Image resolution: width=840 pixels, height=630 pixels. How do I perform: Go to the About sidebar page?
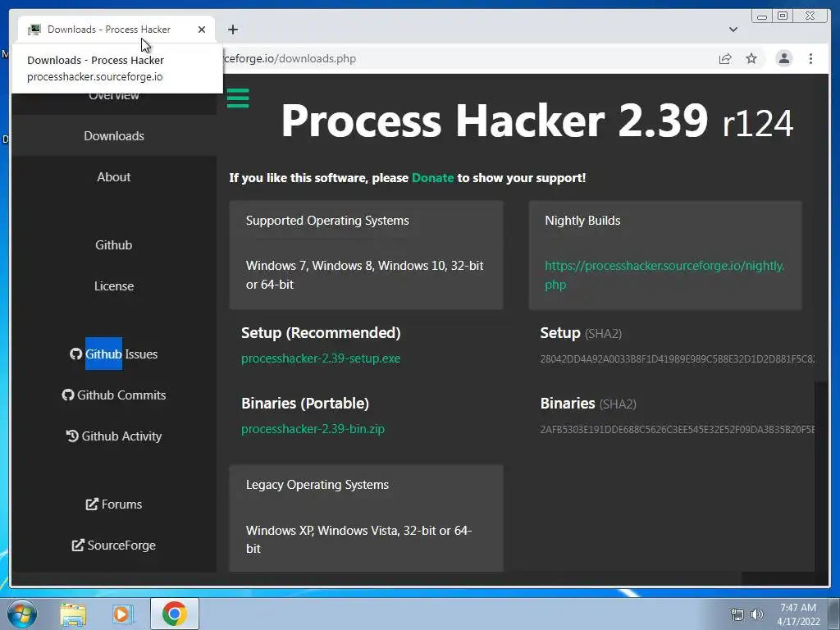click(x=114, y=177)
